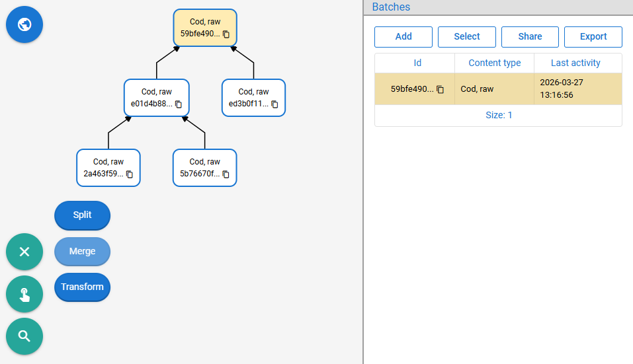Click the Batches panel title
The image size is (633, 364).
click(391, 7)
